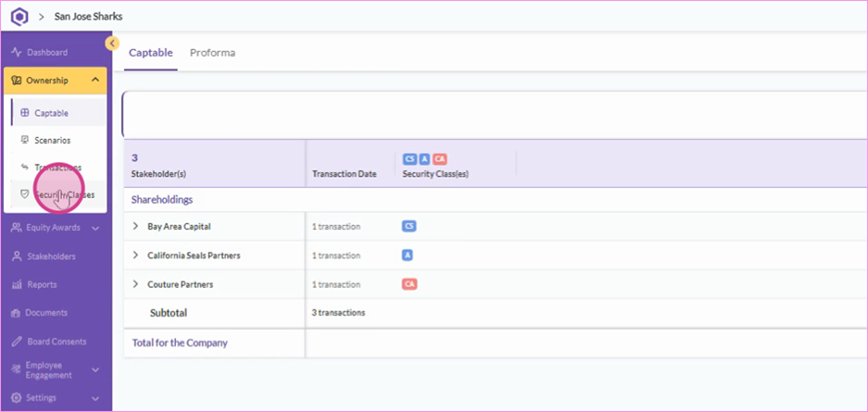The image size is (868, 412).
Task: Expand the Bay Area Capital row
Action: point(135,226)
